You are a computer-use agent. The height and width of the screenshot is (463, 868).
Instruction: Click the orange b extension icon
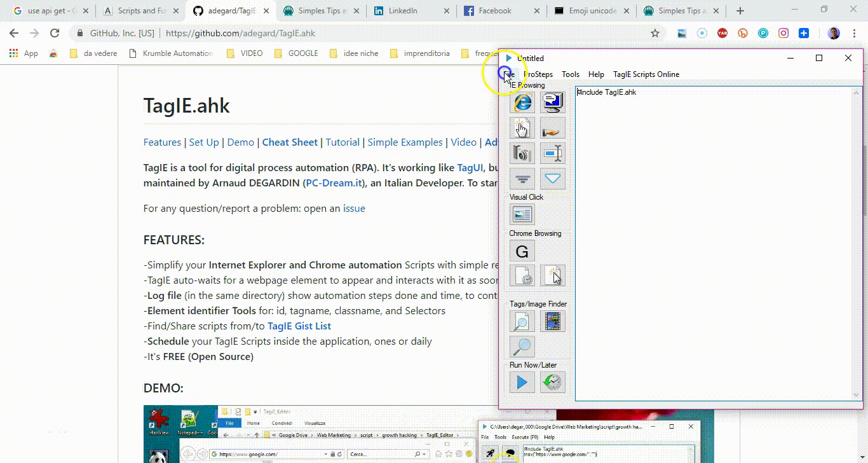[x=743, y=33]
